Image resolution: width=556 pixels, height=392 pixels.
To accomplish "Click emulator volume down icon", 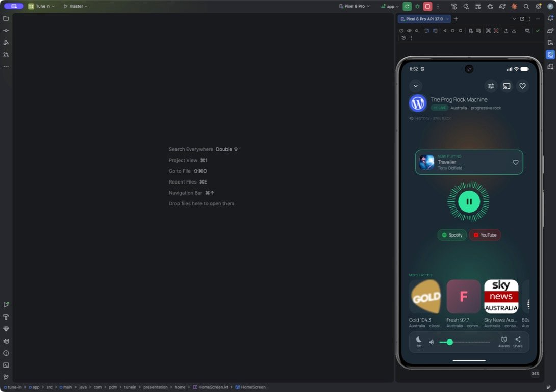I will [x=417, y=31].
